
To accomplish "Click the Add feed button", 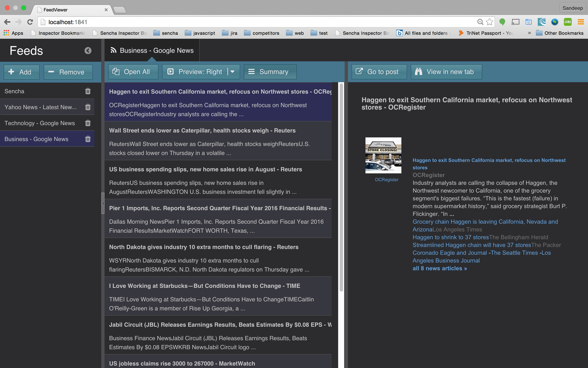I will pos(22,72).
